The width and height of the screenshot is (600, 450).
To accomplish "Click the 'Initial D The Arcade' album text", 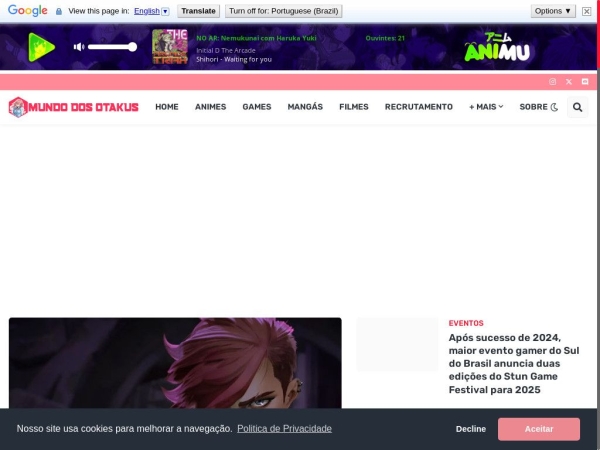I will point(226,51).
